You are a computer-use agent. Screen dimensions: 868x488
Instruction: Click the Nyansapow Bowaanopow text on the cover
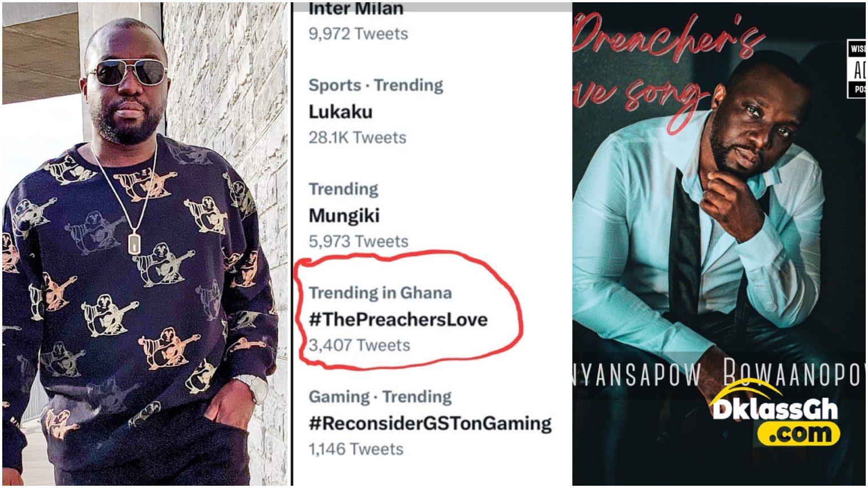click(x=719, y=374)
